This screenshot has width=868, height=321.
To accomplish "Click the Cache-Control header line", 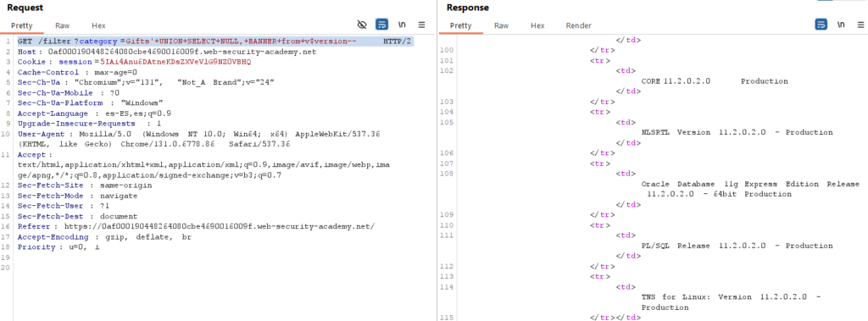I will (x=77, y=73).
